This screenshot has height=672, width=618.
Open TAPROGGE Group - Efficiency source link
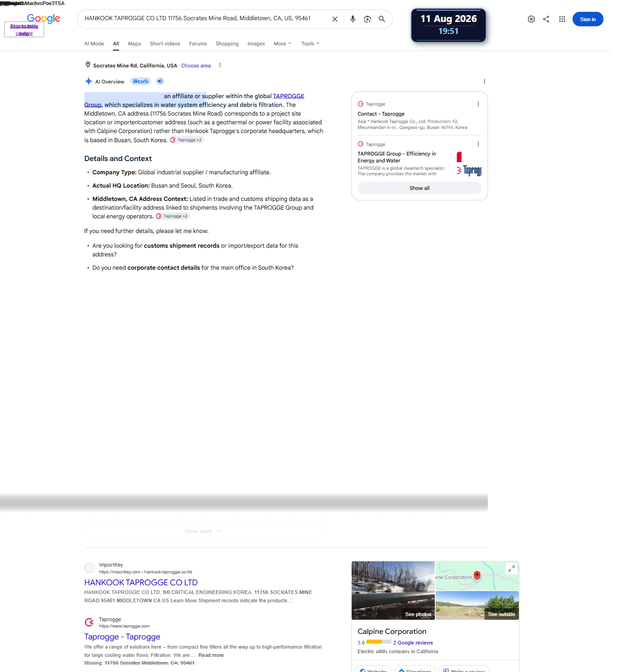click(397, 157)
